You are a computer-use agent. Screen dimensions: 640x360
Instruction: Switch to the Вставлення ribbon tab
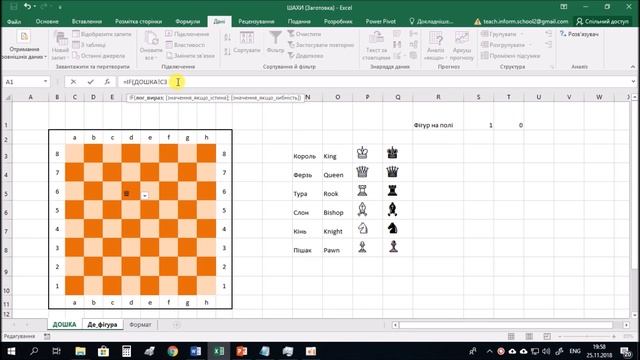click(87, 21)
